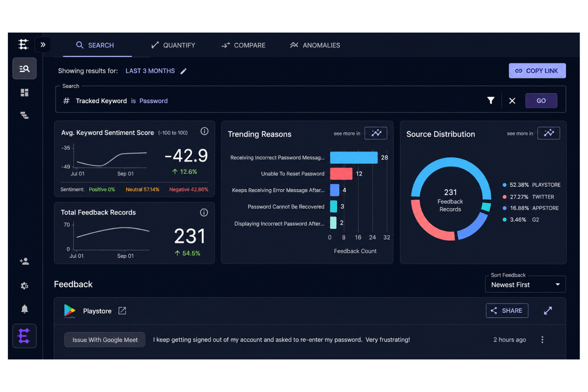This screenshot has width=588, height=392.
Task: Click the 54.5% increase indicator
Action: click(x=187, y=253)
